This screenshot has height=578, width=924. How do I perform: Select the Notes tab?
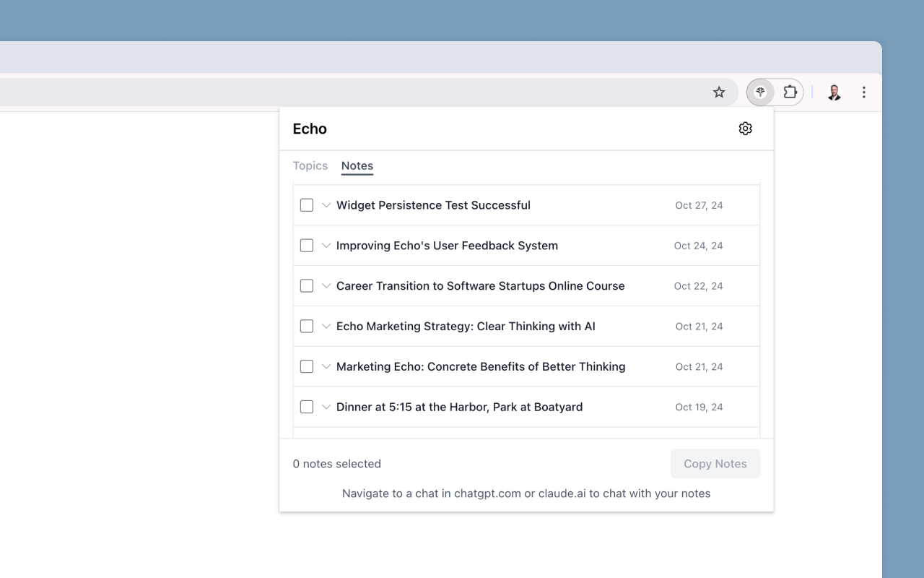pyautogui.click(x=357, y=165)
